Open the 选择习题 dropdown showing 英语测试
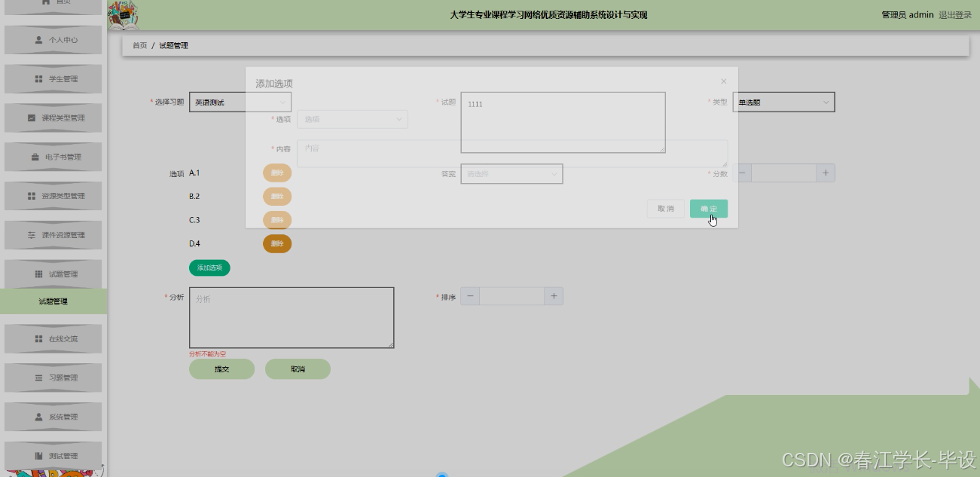This screenshot has width=980, height=477. click(240, 102)
